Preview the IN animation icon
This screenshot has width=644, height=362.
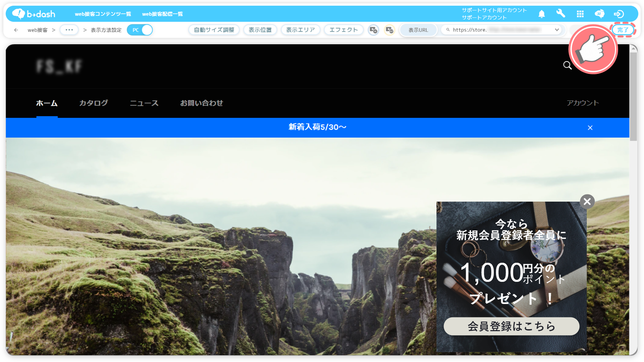[373, 30]
